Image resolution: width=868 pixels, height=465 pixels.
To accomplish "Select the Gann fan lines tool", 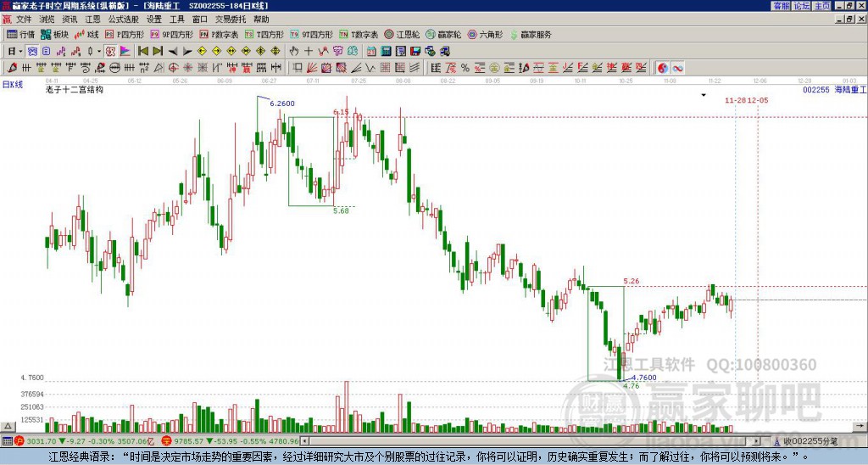I will tap(312, 68).
